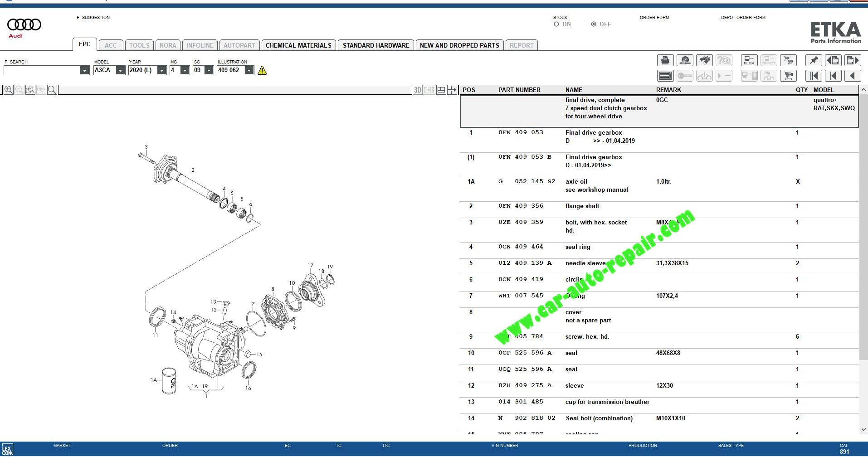868x457 pixels.
Task: Click the magnifier search icon above illustration
Action: (x=52, y=90)
